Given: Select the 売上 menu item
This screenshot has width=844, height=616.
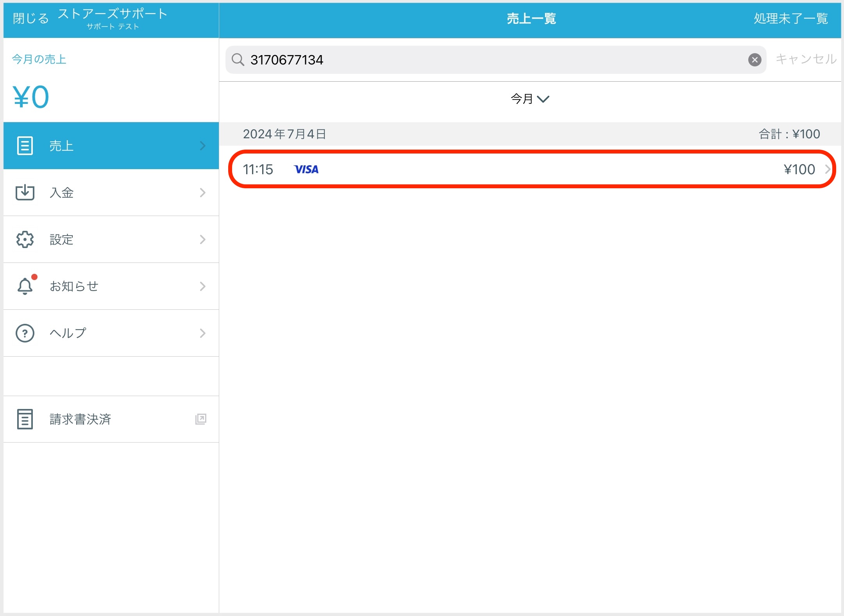Looking at the screenshot, I should [x=111, y=146].
